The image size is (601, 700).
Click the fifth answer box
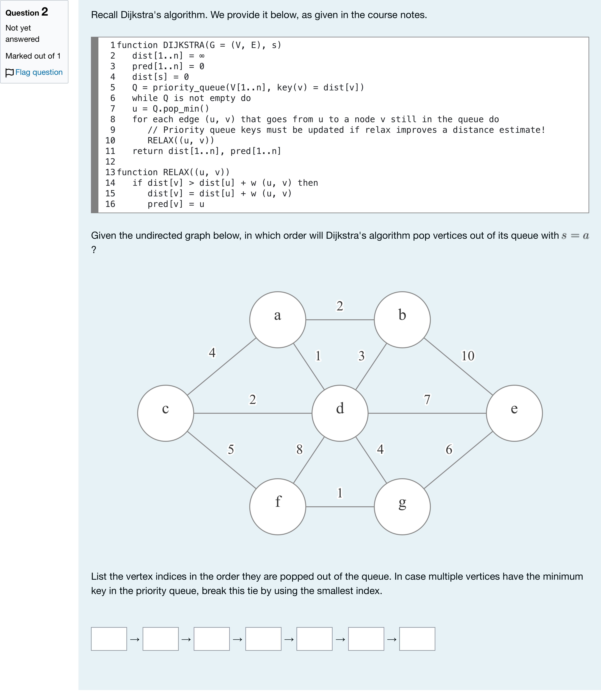315,639
